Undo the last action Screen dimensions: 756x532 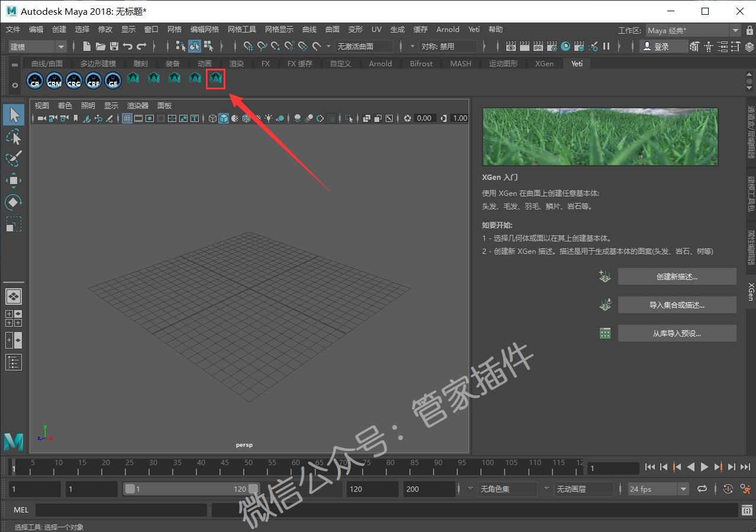click(127, 46)
